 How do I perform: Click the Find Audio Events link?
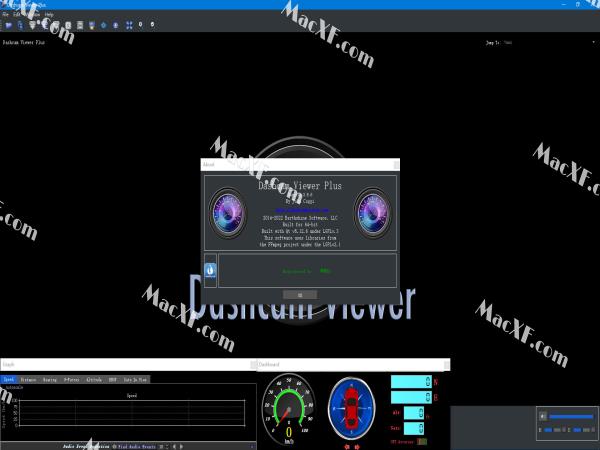click(137, 447)
